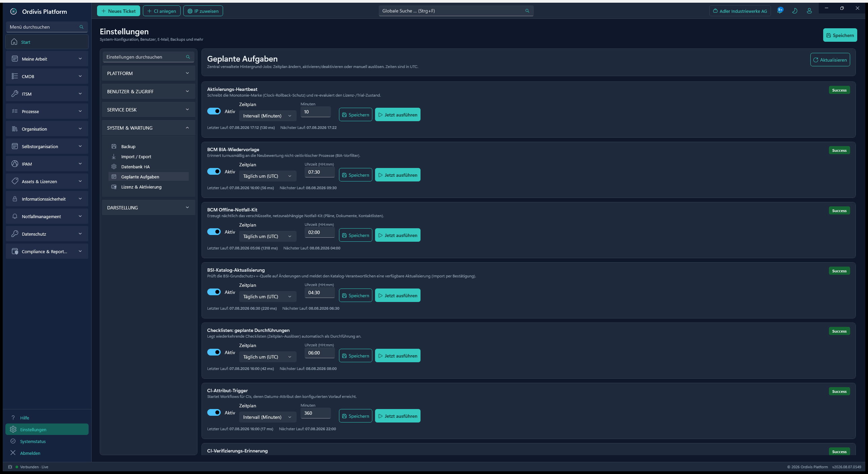Viewport: 868px width, 474px height.
Task: Click Aktualisieren to refresh tasks
Action: pos(830,60)
